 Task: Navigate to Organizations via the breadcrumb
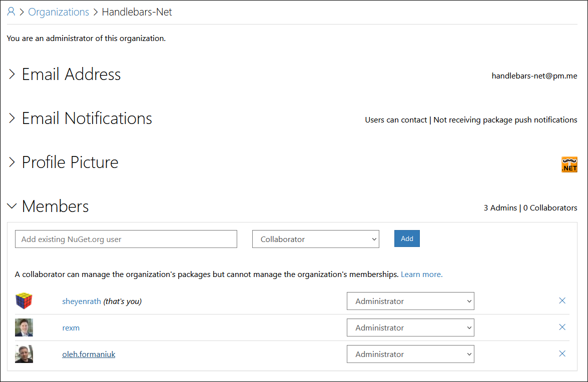pos(59,11)
